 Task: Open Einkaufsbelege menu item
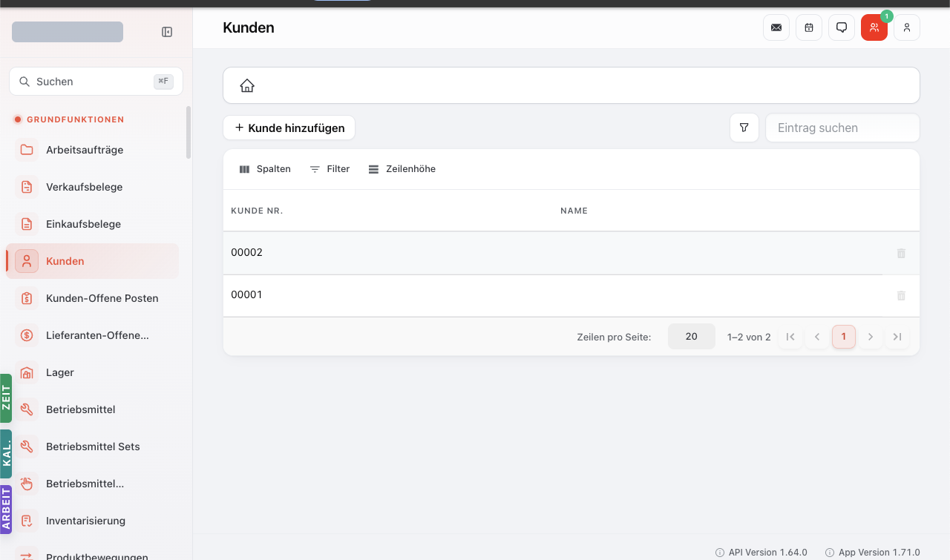pos(93,224)
